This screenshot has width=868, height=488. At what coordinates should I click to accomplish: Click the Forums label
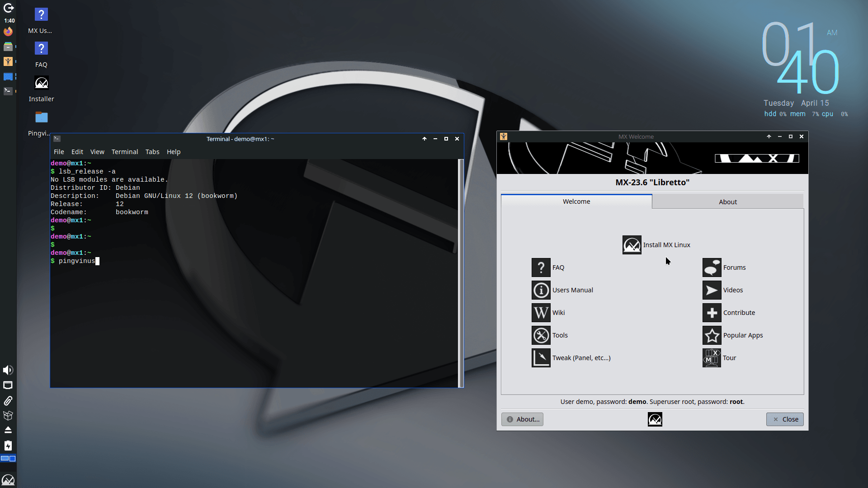coord(734,267)
